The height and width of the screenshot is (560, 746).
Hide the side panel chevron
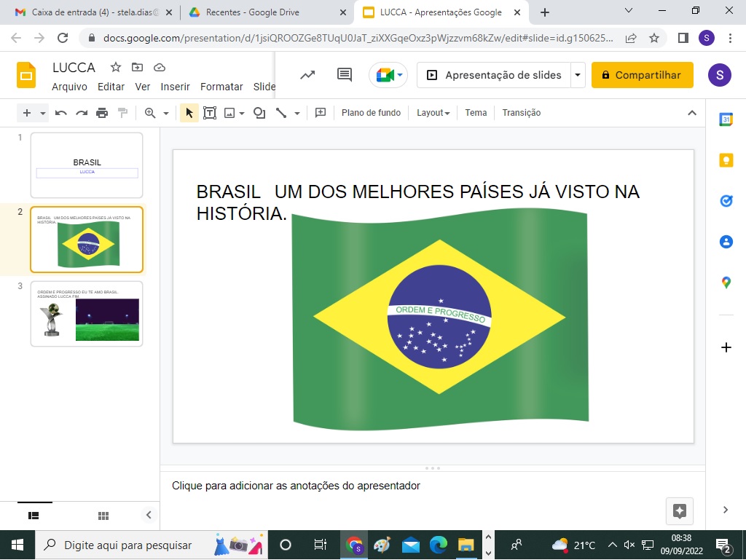point(725,510)
